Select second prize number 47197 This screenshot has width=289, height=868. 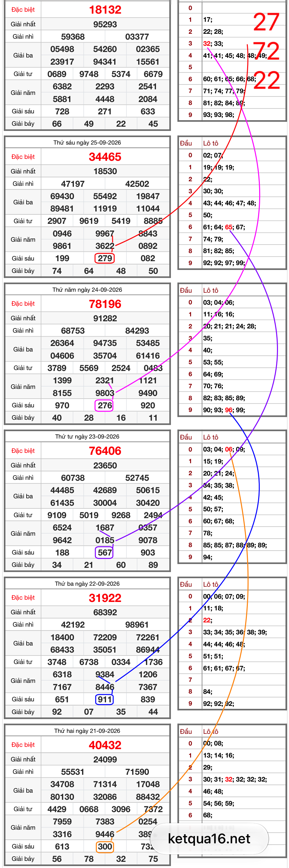pyautogui.click(x=73, y=184)
